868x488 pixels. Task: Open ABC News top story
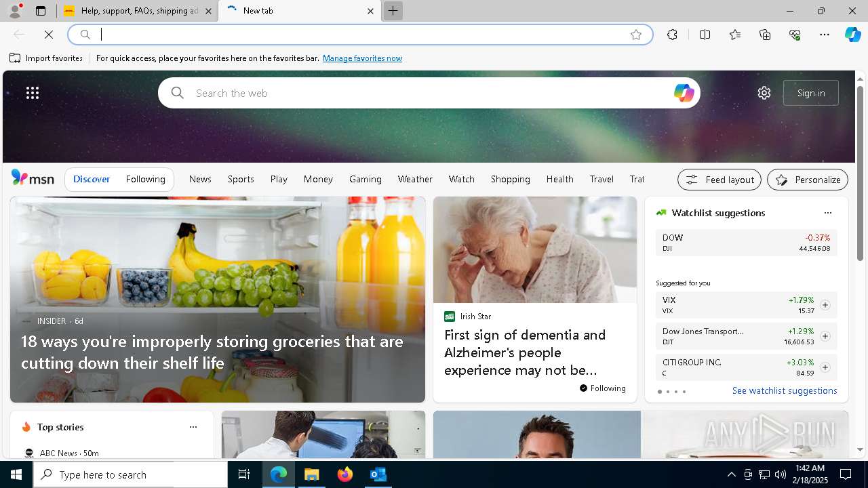tap(69, 453)
